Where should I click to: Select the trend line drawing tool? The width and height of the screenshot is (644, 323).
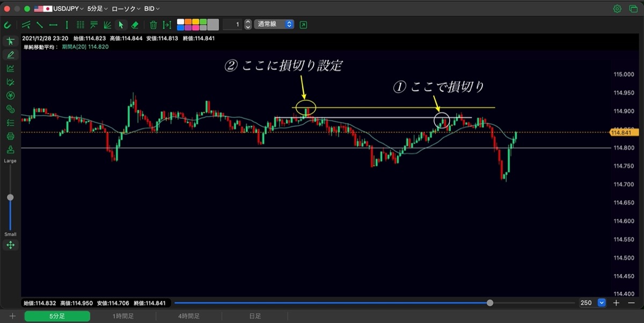click(x=40, y=25)
